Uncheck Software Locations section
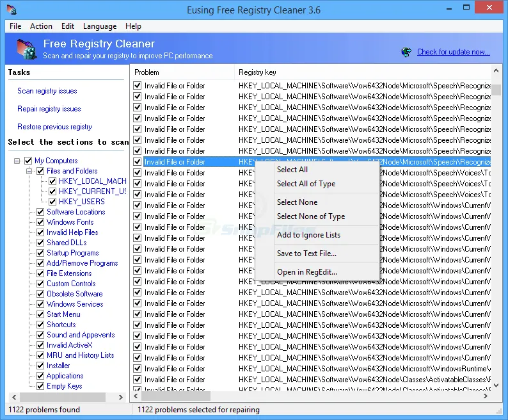The height and width of the screenshot is (420, 508). [x=40, y=212]
